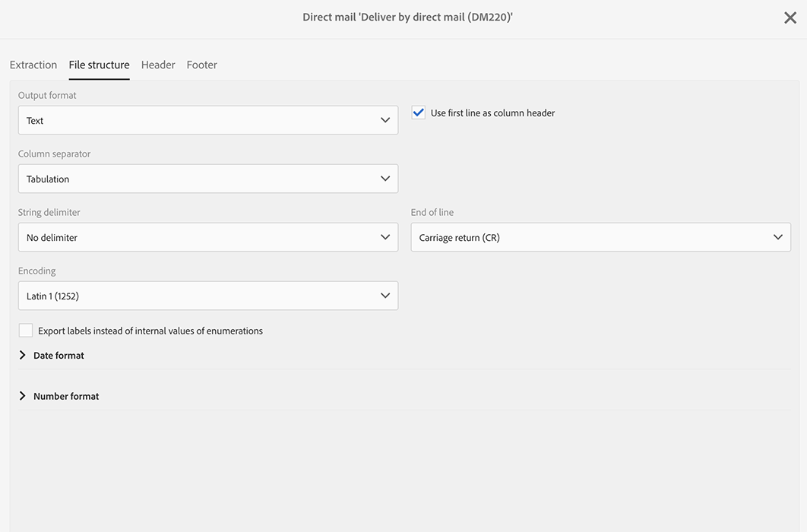Image resolution: width=807 pixels, height=532 pixels.
Task: Click the Output format chevron arrow
Action: coord(385,121)
